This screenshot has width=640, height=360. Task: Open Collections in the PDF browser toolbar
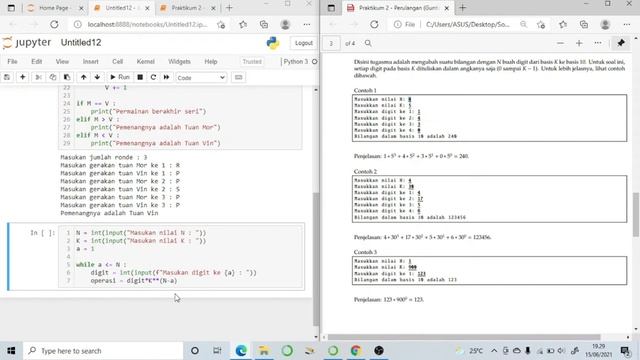pyautogui.click(x=584, y=24)
